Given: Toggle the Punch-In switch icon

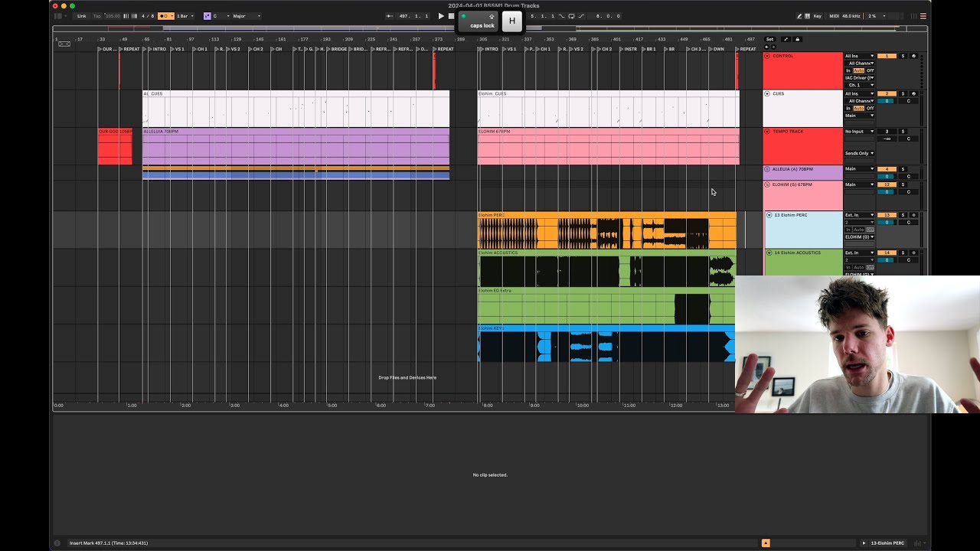Looking at the screenshot, I should 562,16.
